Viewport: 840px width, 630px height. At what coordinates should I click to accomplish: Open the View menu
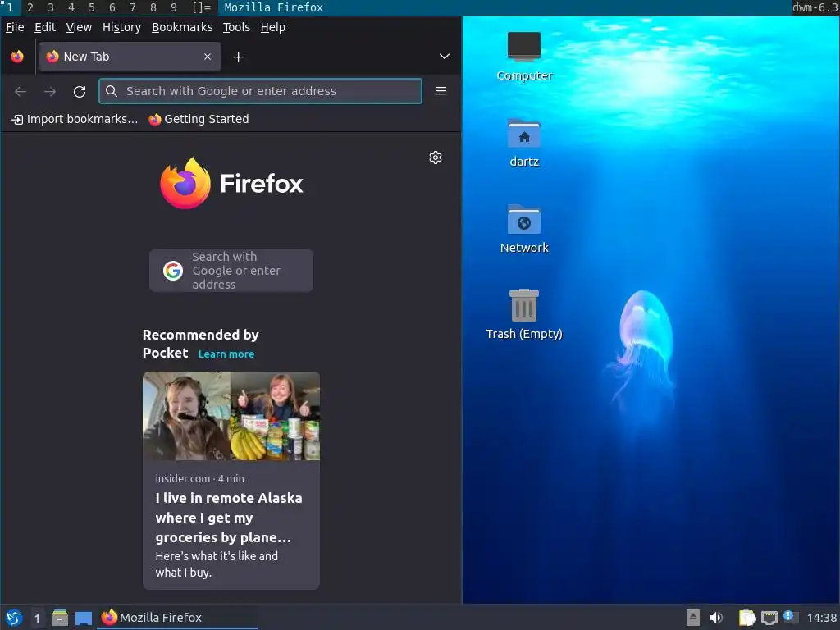click(79, 27)
